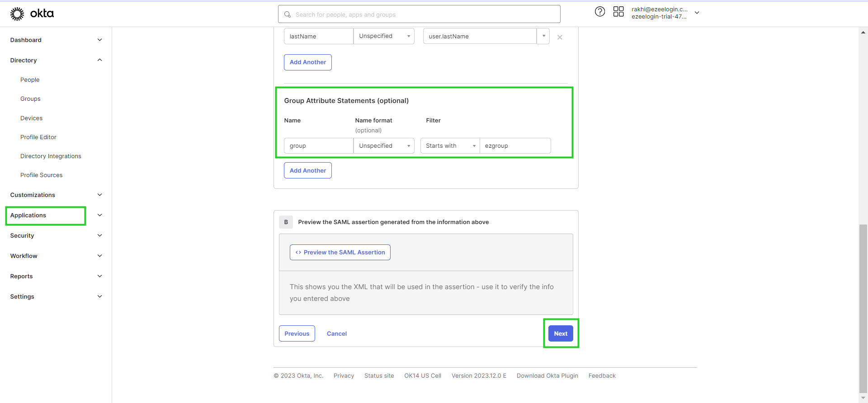Open the help question mark icon
Viewport: 868px width, 403px height.
click(599, 12)
